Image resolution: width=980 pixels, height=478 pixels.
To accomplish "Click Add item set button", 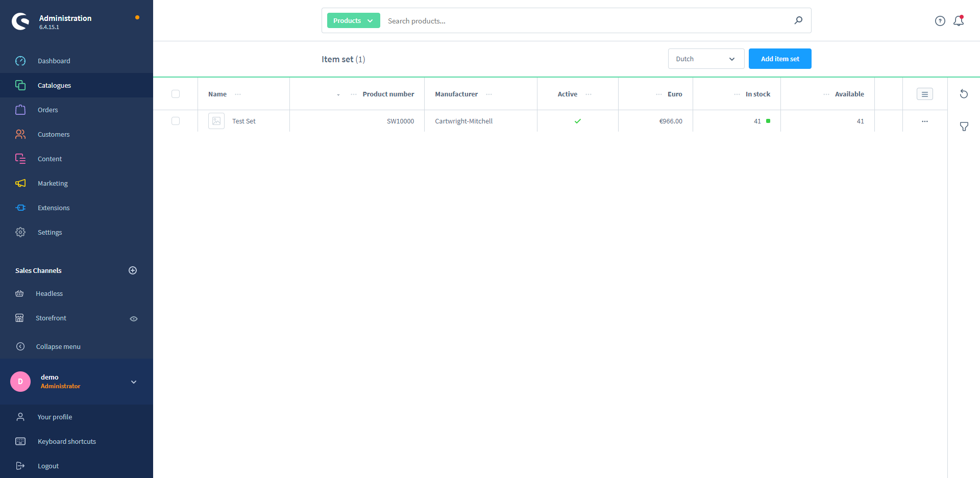I will click(x=780, y=59).
